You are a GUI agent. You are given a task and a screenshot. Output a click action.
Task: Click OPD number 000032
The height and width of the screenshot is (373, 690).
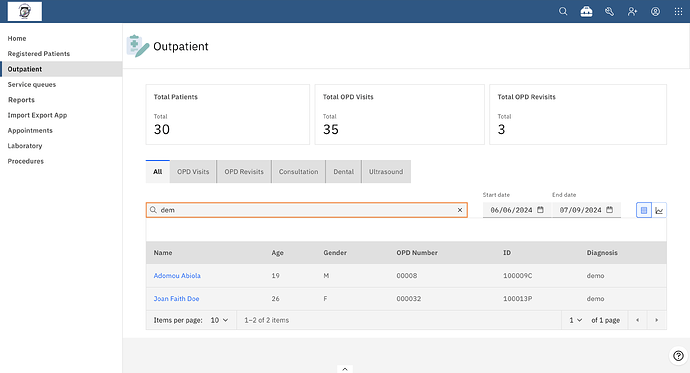(x=409, y=299)
